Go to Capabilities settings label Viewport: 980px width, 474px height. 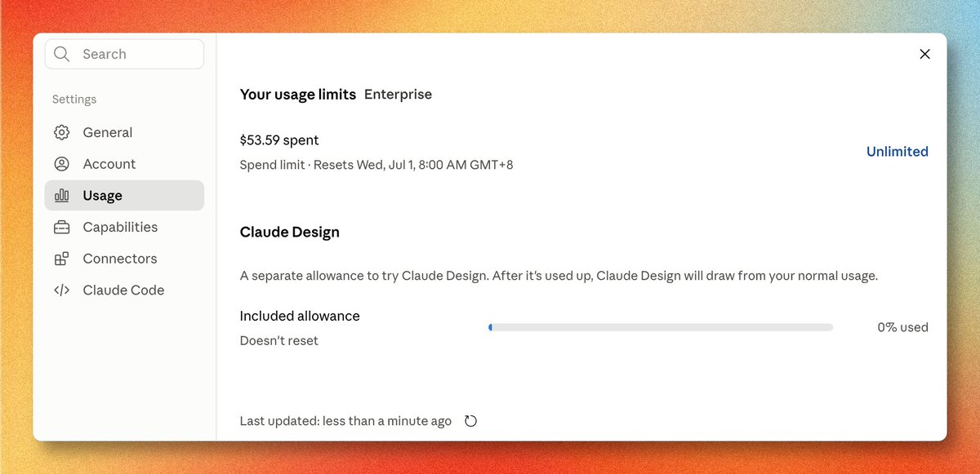(x=120, y=227)
